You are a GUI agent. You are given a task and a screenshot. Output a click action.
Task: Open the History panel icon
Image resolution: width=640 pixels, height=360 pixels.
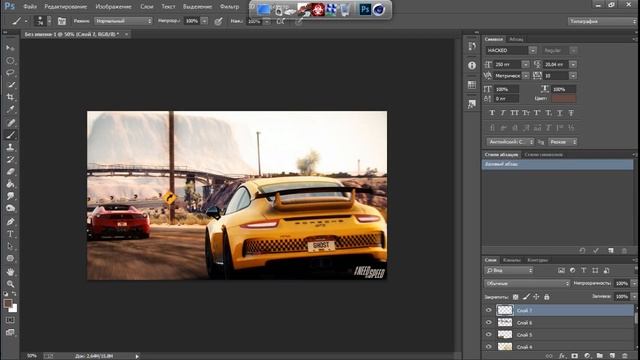tap(472, 46)
